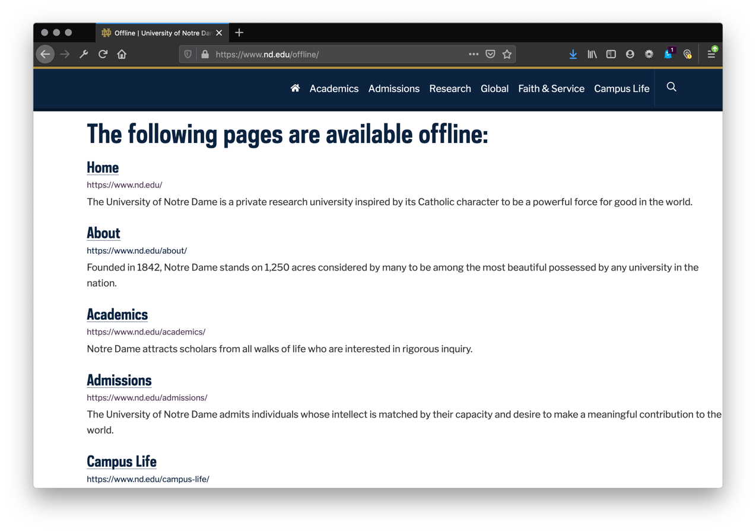Screen dimensions: 756x532
Task: Open the Campus Life heading link
Action: coord(122,461)
